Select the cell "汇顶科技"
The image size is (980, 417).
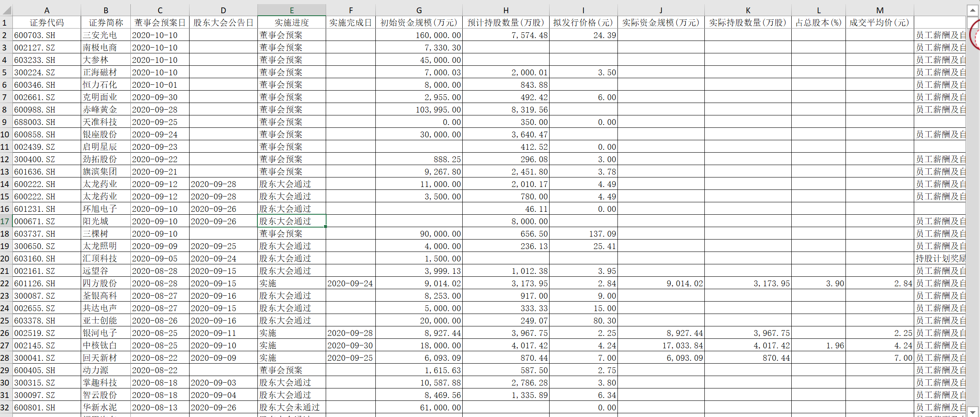coord(106,258)
